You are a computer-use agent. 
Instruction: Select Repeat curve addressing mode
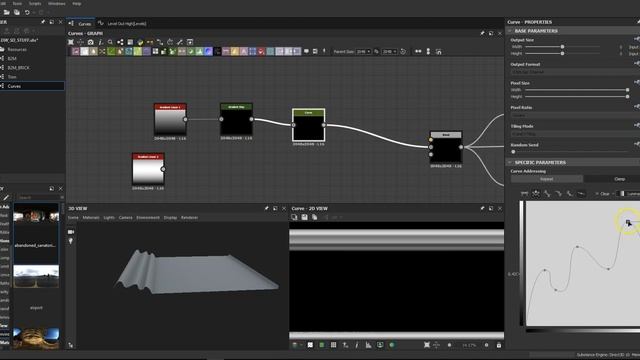coord(547,179)
